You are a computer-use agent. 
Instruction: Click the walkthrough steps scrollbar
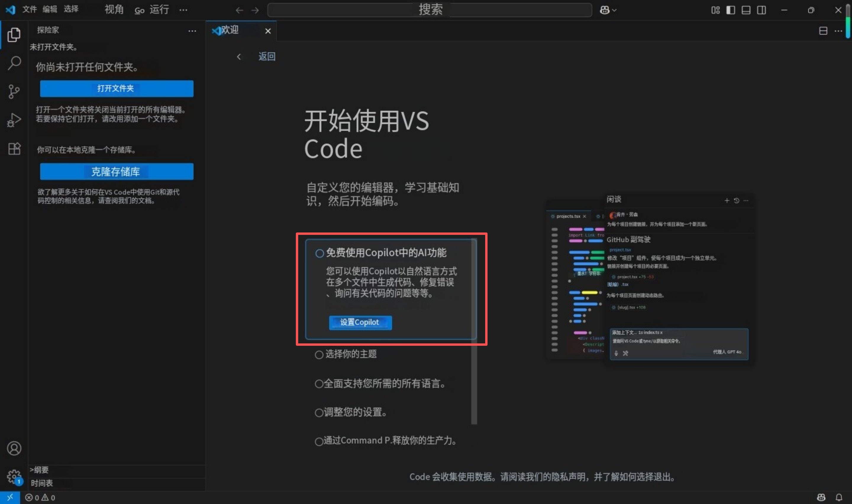[x=474, y=332]
